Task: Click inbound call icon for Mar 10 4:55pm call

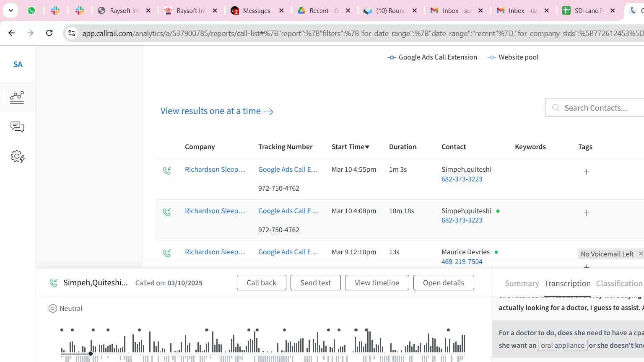Action: coord(167,171)
